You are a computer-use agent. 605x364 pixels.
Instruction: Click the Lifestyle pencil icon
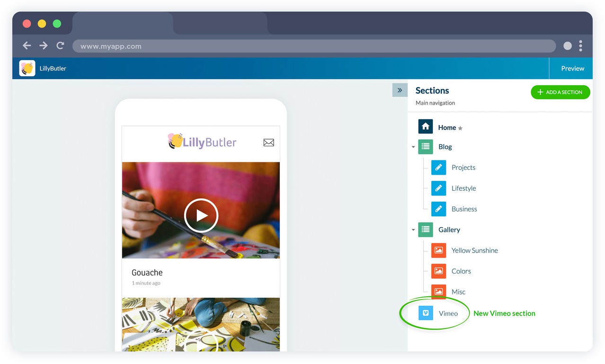point(439,188)
